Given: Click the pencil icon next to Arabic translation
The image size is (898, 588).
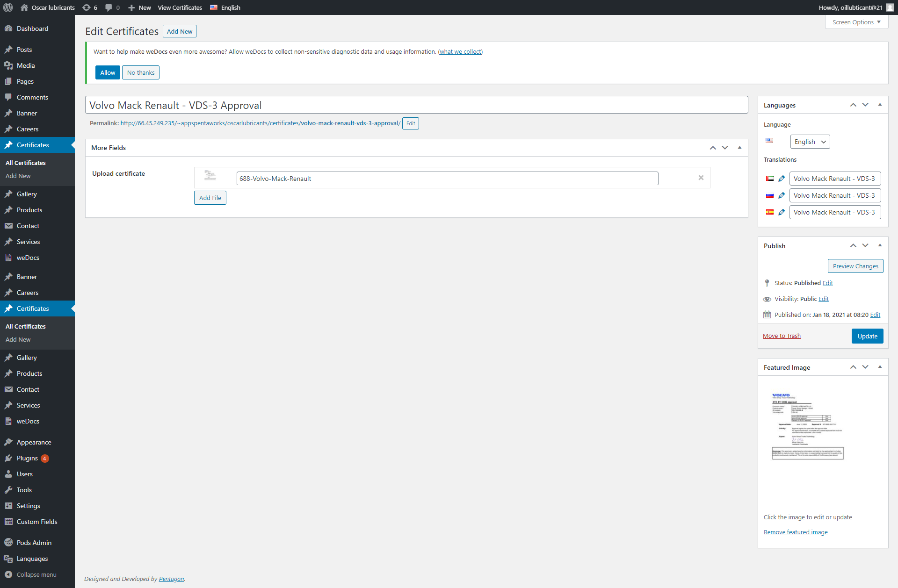Looking at the screenshot, I should coord(782,179).
